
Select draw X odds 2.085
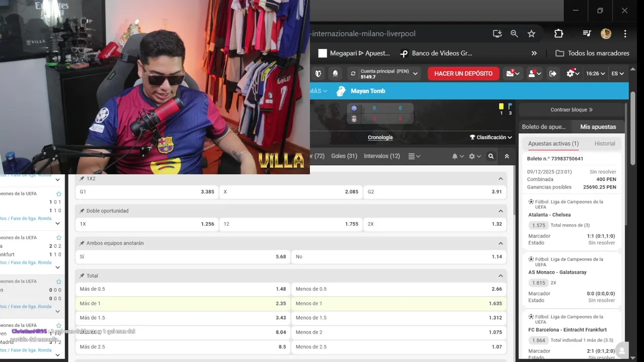291,192
